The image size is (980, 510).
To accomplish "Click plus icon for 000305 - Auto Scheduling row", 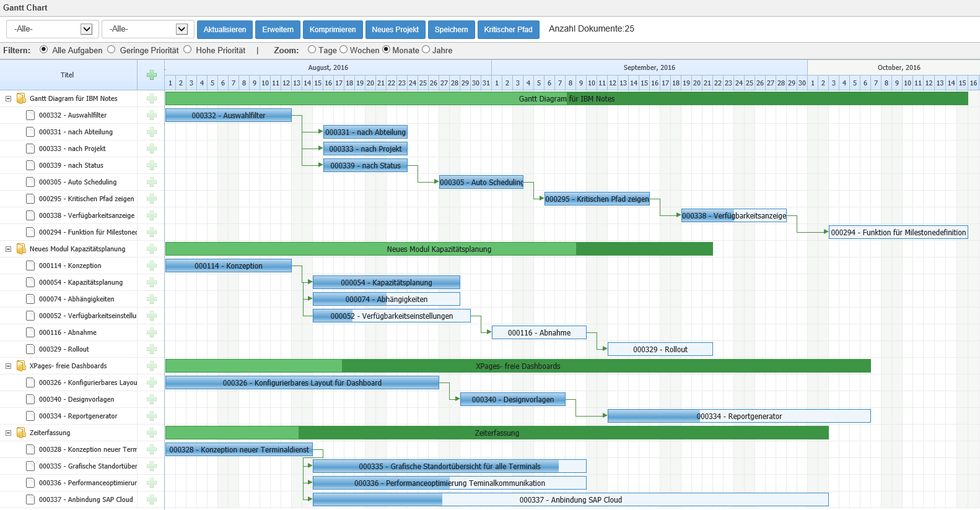I will tap(152, 182).
